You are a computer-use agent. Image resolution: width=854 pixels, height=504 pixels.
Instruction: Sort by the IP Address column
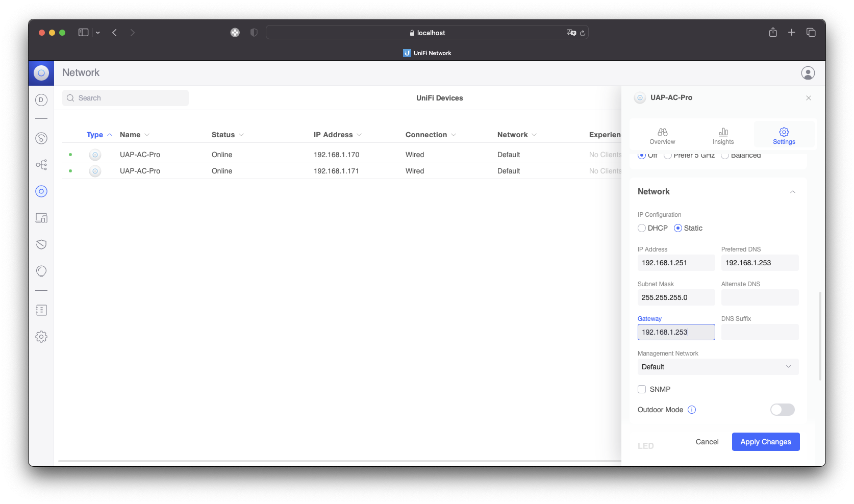338,135
